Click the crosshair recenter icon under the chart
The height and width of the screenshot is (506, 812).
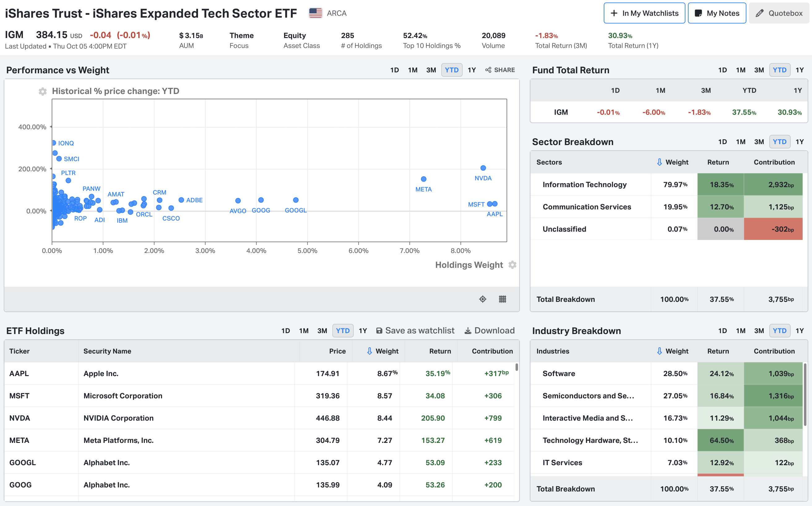coord(482,299)
